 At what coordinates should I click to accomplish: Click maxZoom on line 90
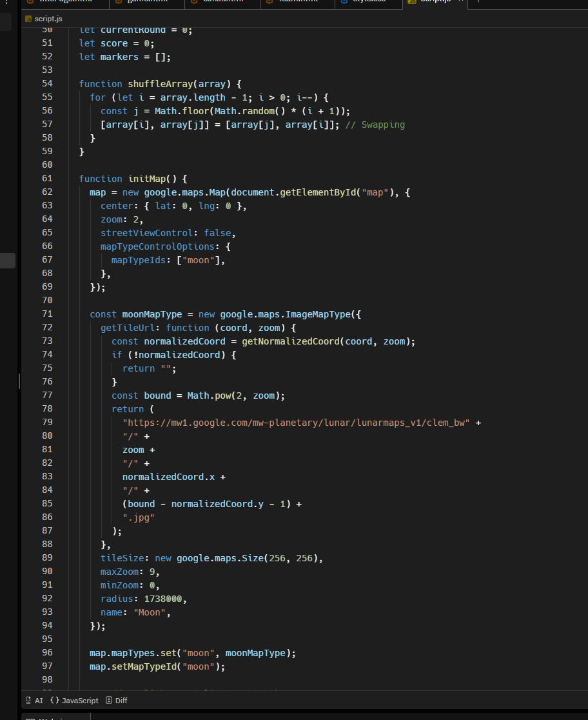(x=119, y=572)
